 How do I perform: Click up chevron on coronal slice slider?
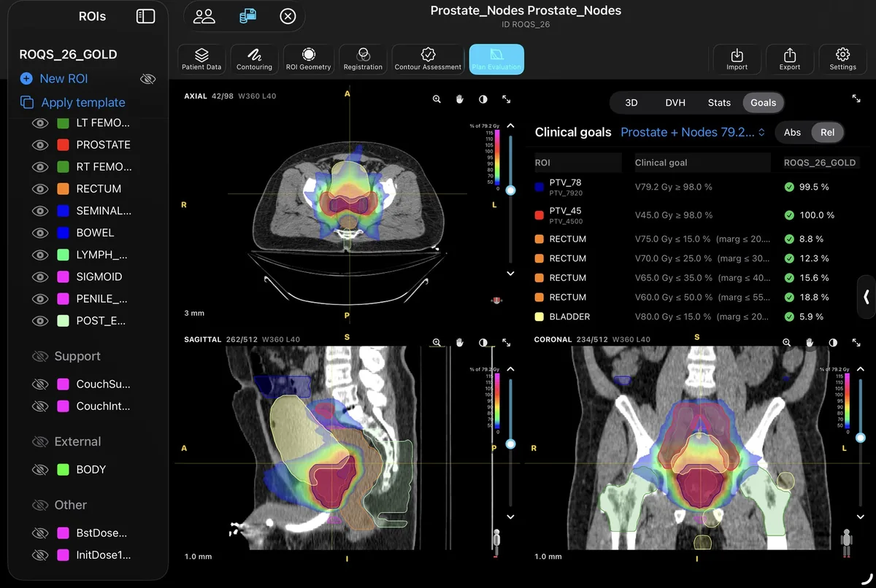pyautogui.click(x=861, y=370)
